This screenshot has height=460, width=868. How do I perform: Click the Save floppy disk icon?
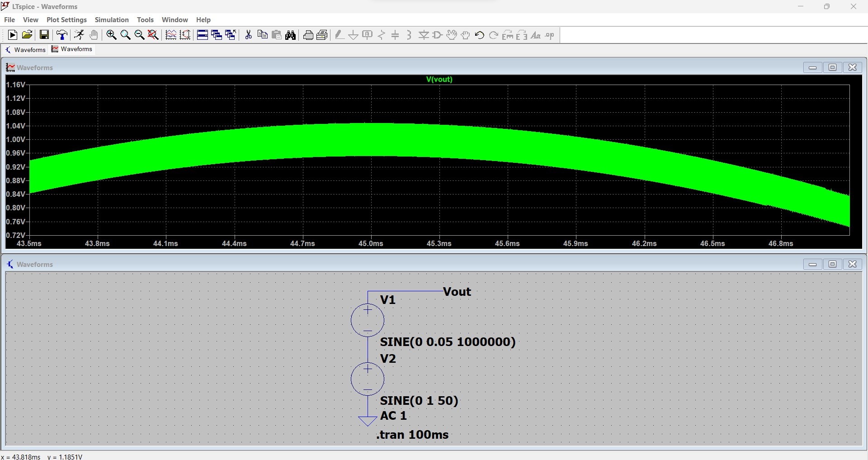[44, 35]
